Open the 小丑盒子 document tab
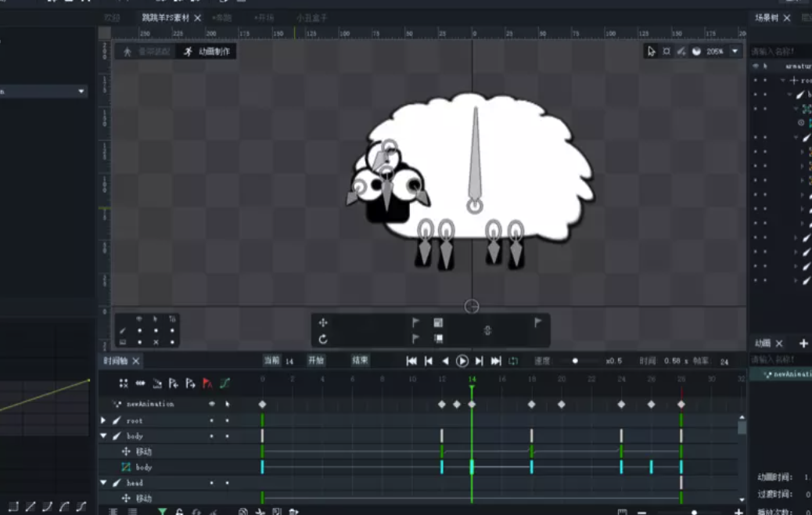Viewport: 812px width, 515px height. coord(312,18)
